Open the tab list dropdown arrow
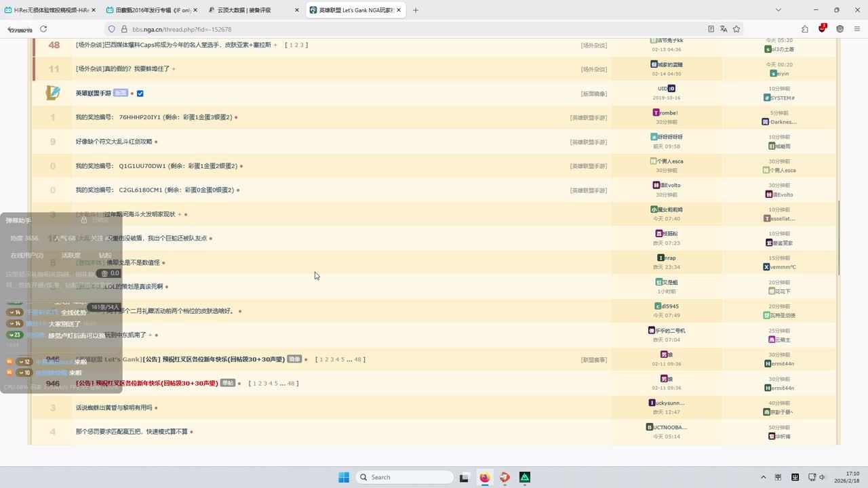Screen dimensions: 868x488 (x=778, y=10)
